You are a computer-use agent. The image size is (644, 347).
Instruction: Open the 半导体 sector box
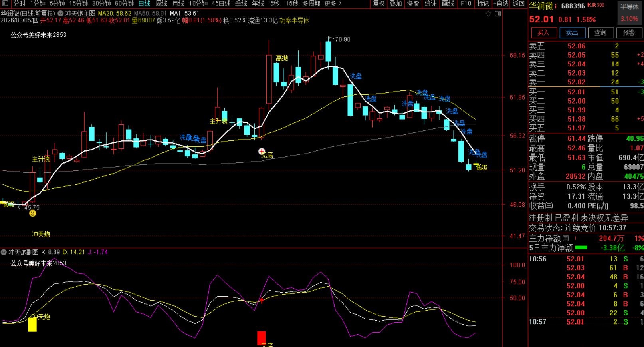[x=629, y=12]
